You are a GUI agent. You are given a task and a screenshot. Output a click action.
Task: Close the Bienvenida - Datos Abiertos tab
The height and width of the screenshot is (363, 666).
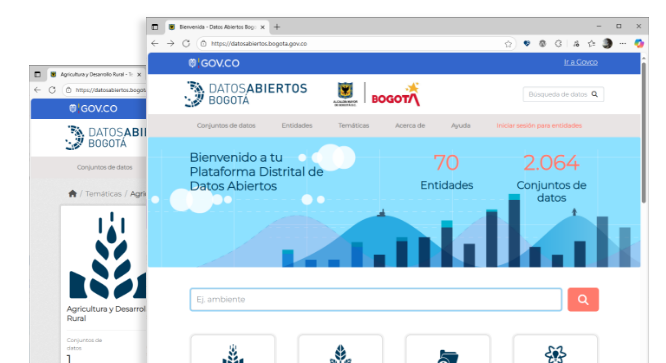pos(262,27)
